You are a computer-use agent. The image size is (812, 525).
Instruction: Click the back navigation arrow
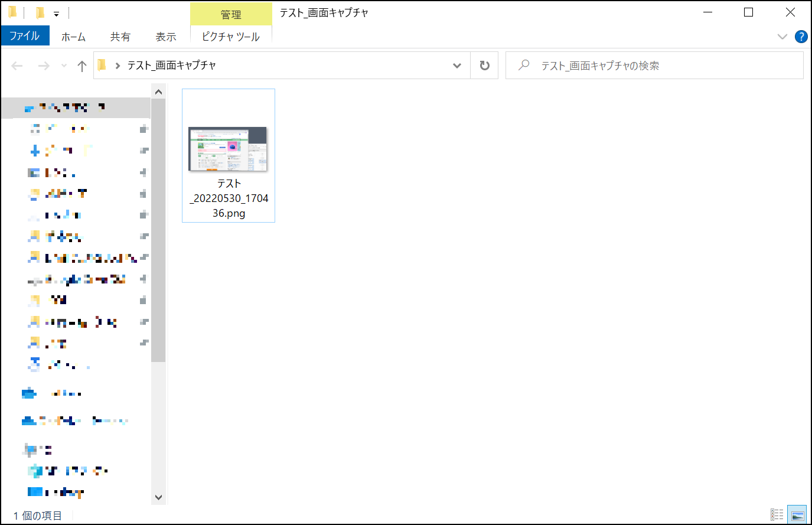[x=17, y=65]
